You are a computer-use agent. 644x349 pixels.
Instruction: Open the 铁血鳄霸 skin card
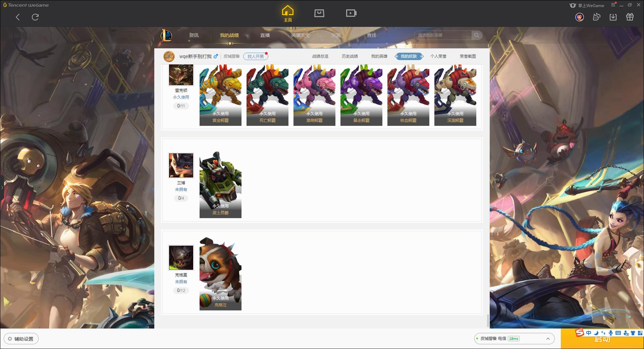[x=408, y=95]
